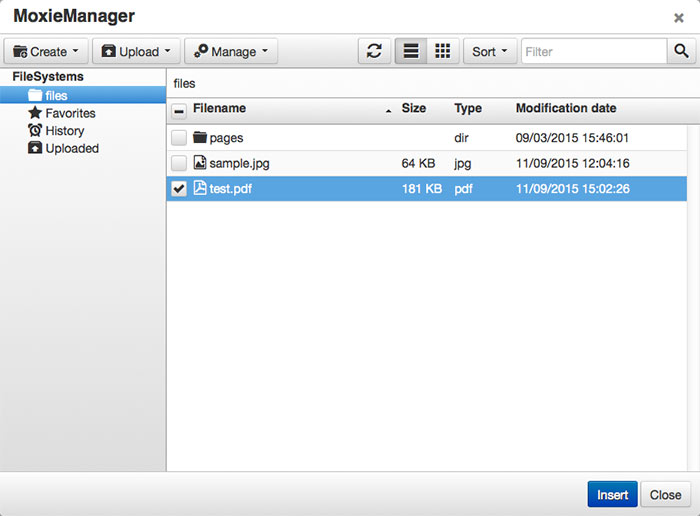Click date 09/03/2015 15:46:01
Viewport: 700px width, 516px height.
pos(572,137)
